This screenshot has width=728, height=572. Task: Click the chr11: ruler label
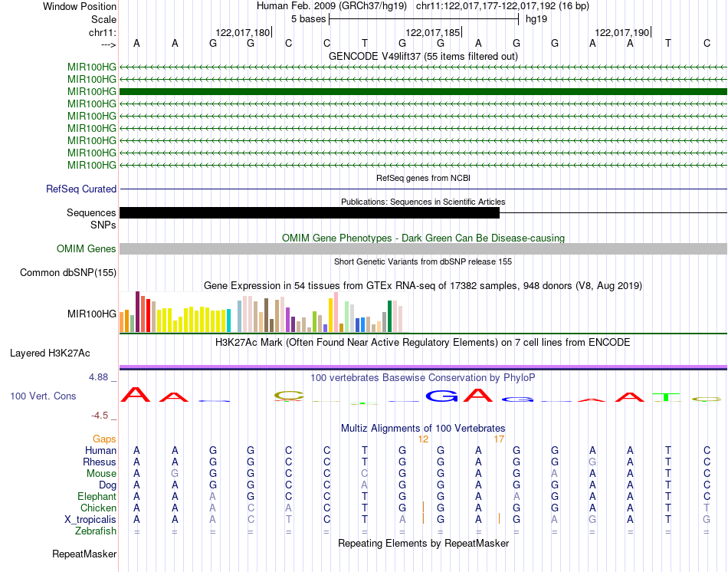103,32
